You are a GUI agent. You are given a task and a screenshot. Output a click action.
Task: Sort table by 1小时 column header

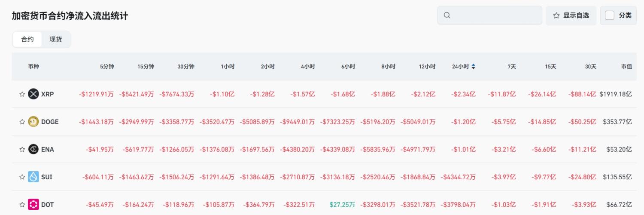pyautogui.click(x=228, y=67)
